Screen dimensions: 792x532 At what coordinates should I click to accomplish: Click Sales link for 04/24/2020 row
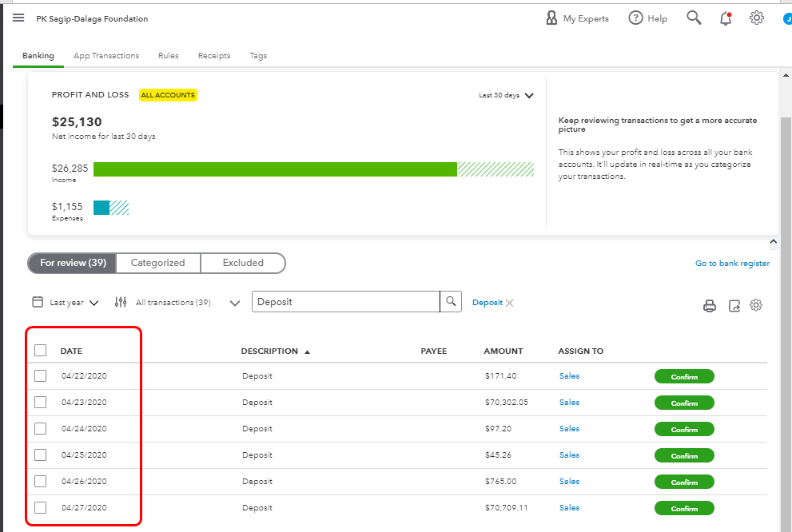point(569,428)
